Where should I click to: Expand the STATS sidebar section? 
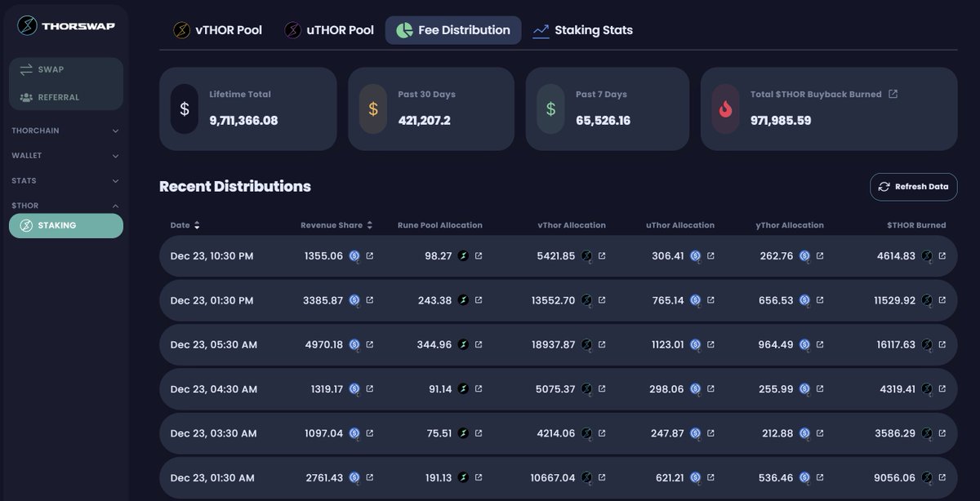pos(65,180)
